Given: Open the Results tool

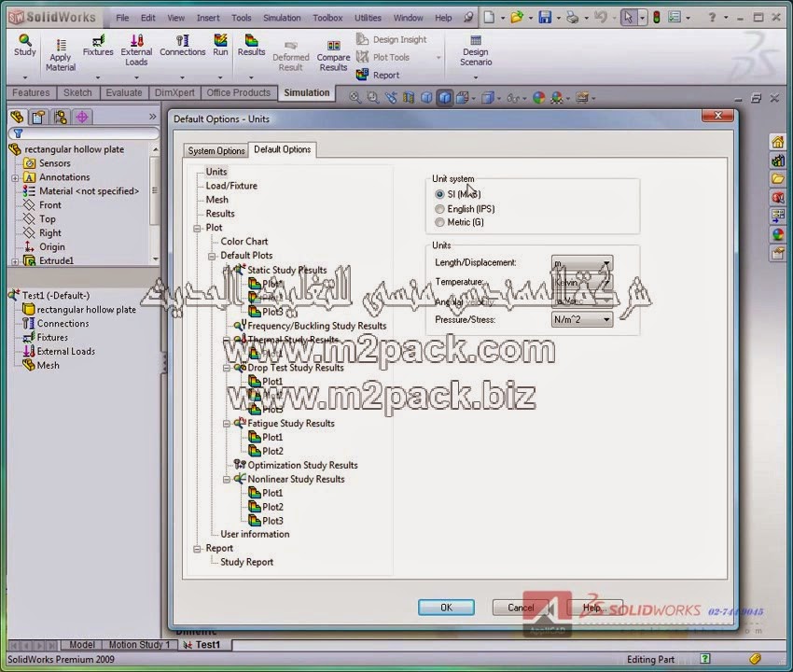Looking at the screenshot, I should pyautogui.click(x=251, y=46).
